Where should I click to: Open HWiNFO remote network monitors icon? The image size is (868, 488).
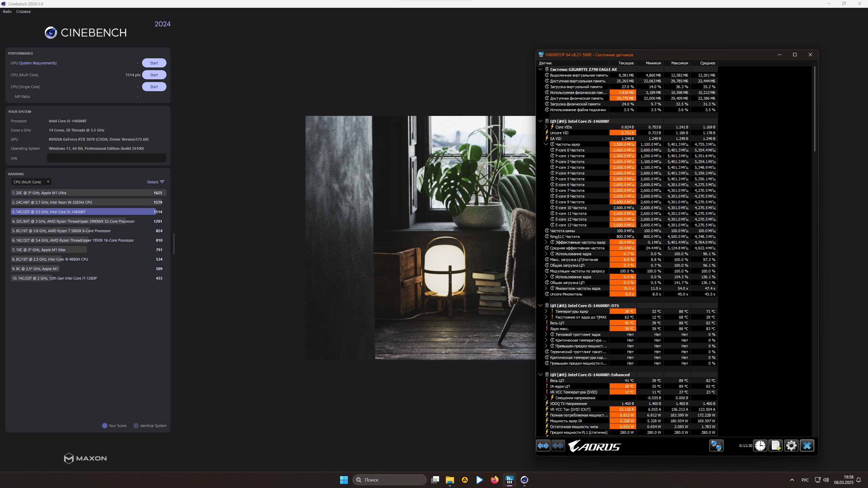point(716,446)
